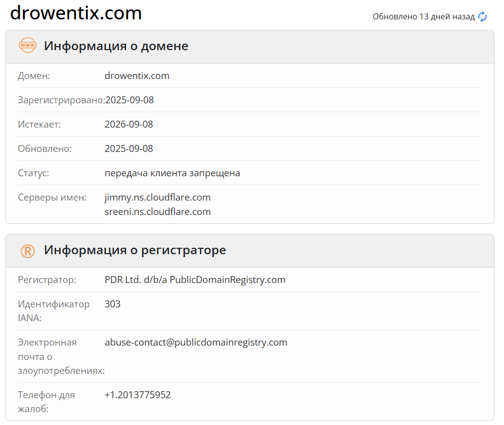Click the "Серверы имен:" label
This screenshot has height=425, width=504.
52,198
